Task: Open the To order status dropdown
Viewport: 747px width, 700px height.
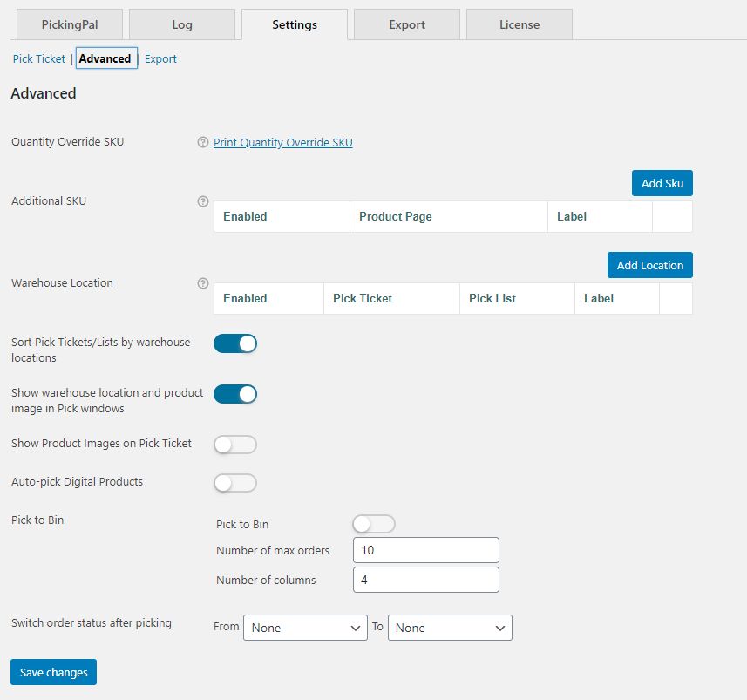Action: tap(450, 628)
